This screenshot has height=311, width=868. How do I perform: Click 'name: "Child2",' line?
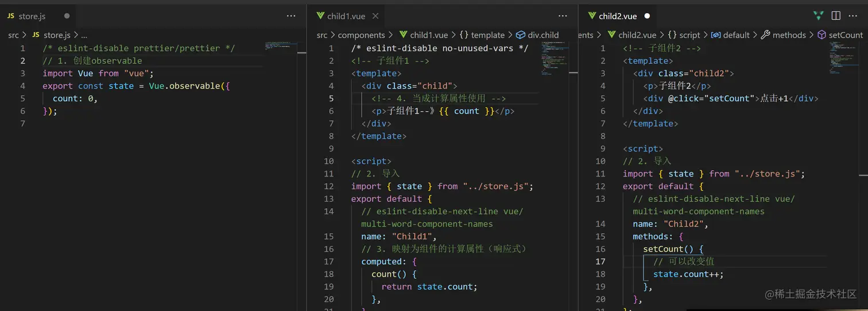pyautogui.click(x=671, y=224)
